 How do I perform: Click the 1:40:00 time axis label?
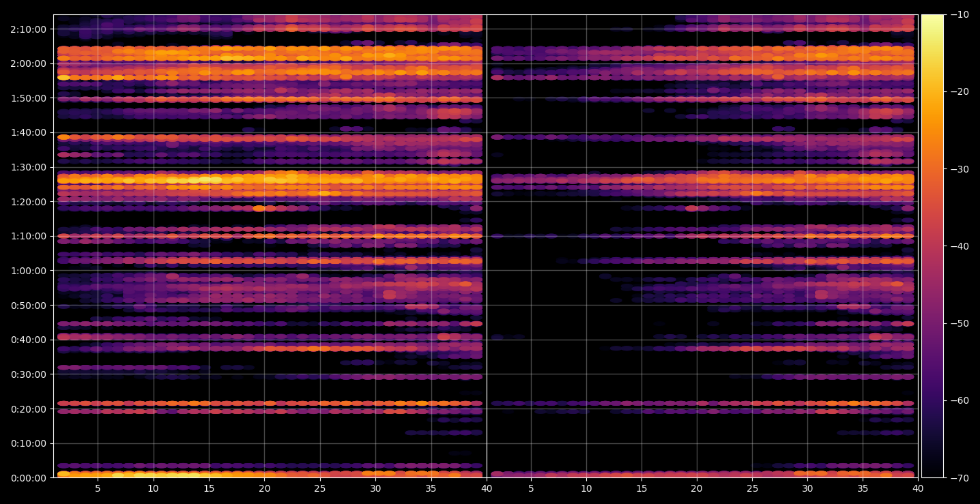(29, 132)
